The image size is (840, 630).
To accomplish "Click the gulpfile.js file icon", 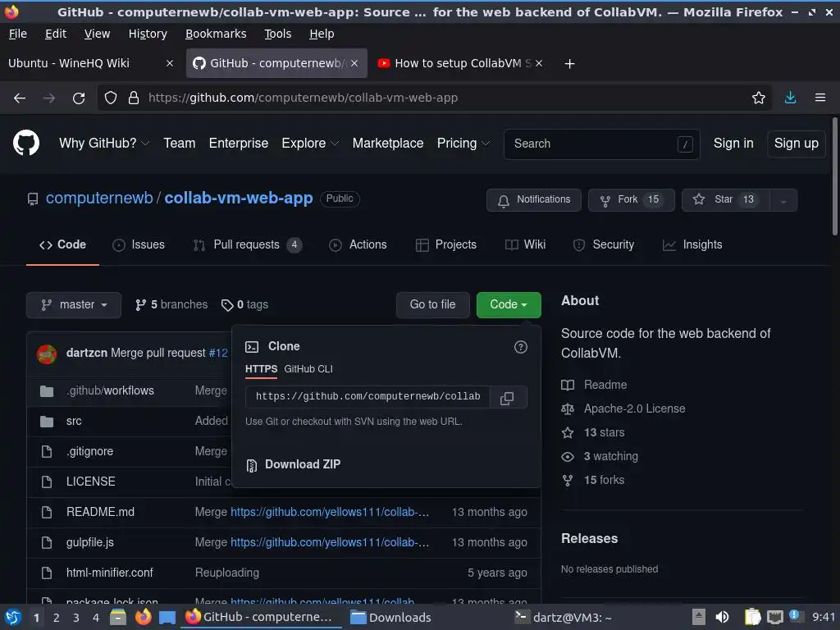I will pos(47,543).
